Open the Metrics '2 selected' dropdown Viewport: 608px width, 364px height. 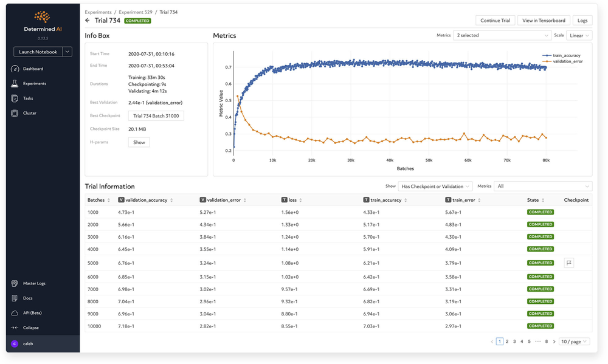pos(502,35)
